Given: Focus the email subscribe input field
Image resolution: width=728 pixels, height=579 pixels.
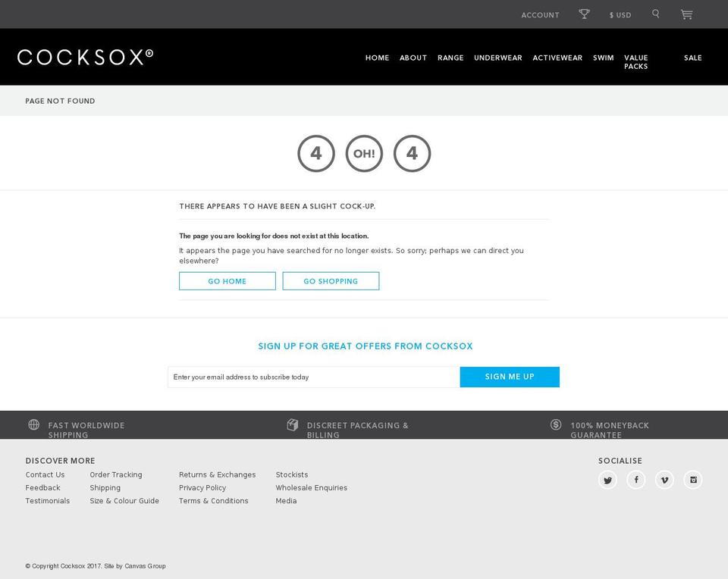Looking at the screenshot, I should tap(314, 377).
